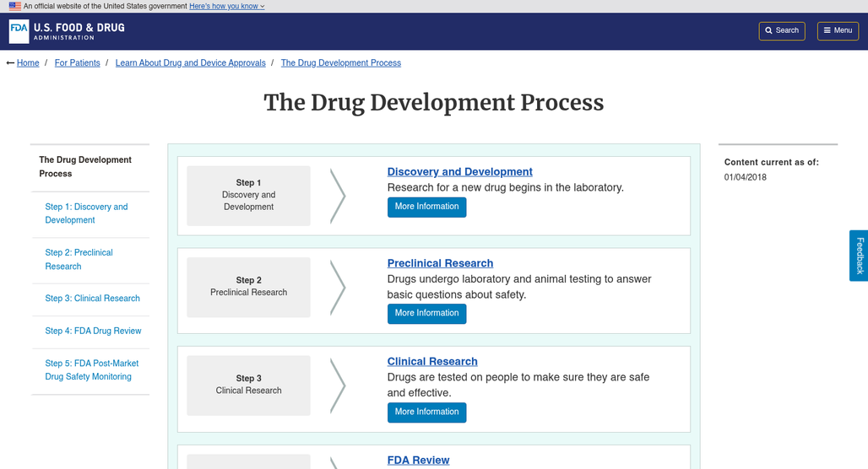Viewport: 868px width, 469px height.
Task: Go to Step 4: FDA Drug Review sidebar item
Action: pyautogui.click(x=93, y=331)
